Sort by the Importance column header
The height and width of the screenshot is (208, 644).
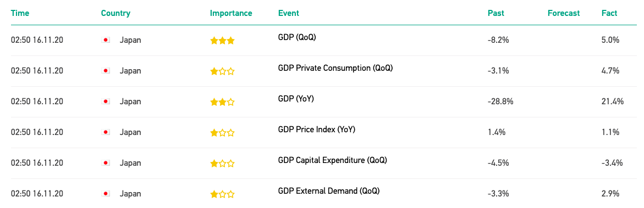(231, 13)
